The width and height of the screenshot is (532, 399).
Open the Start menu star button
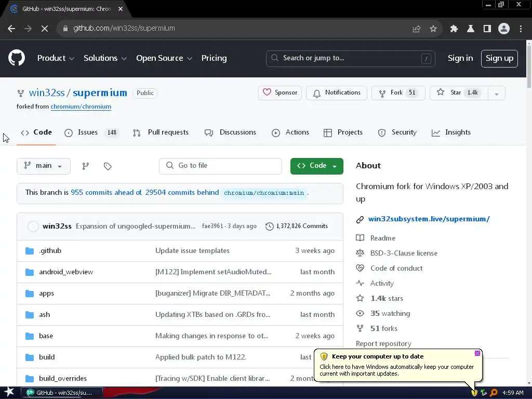click(9, 392)
